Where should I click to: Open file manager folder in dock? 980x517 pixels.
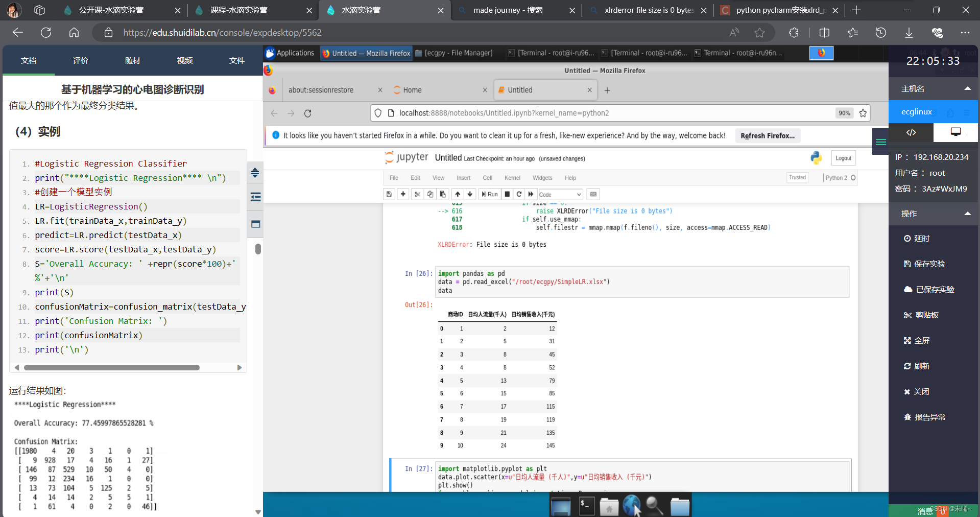click(x=680, y=506)
